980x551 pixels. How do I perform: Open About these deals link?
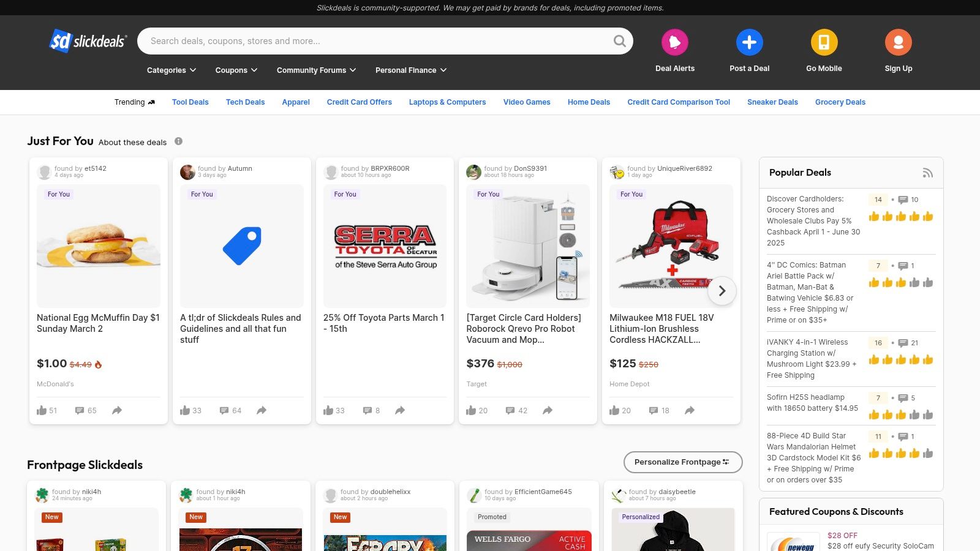(132, 142)
